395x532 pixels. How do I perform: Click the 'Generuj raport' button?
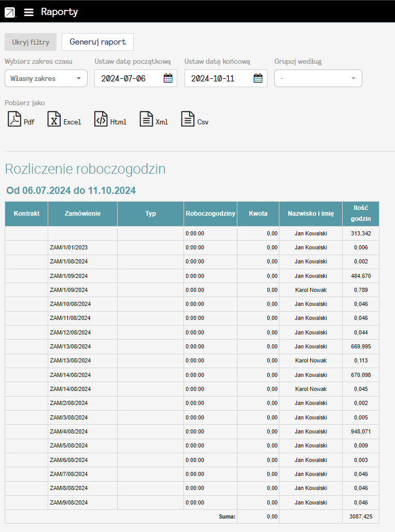click(97, 42)
